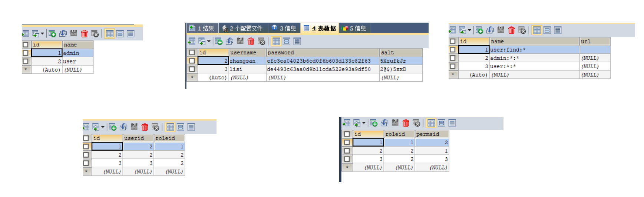Check the checkbox for the admin:*:* row
The image size is (644, 197).
pos(453,58)
